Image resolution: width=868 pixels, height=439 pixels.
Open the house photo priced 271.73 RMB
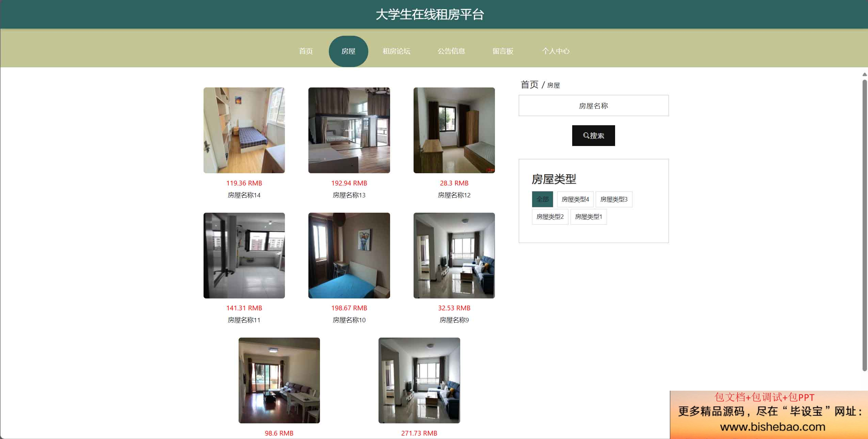pos(419,380)
